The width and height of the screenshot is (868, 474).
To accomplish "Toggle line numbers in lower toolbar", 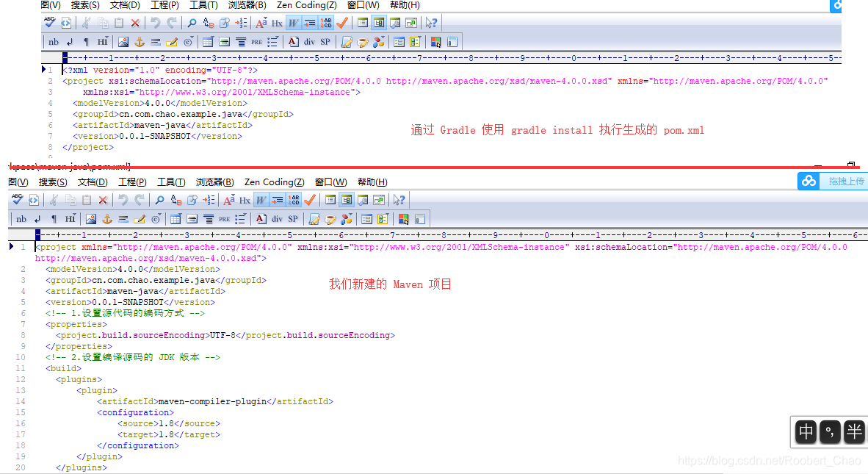I will pyautogui.click(x=294, y=200).
